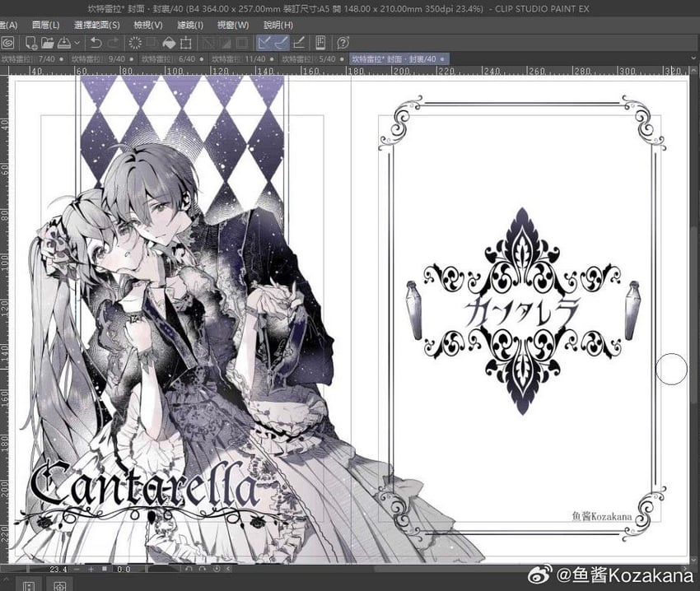
Task: Expand the save options dropdown arrow
Action: pos(77,43)
